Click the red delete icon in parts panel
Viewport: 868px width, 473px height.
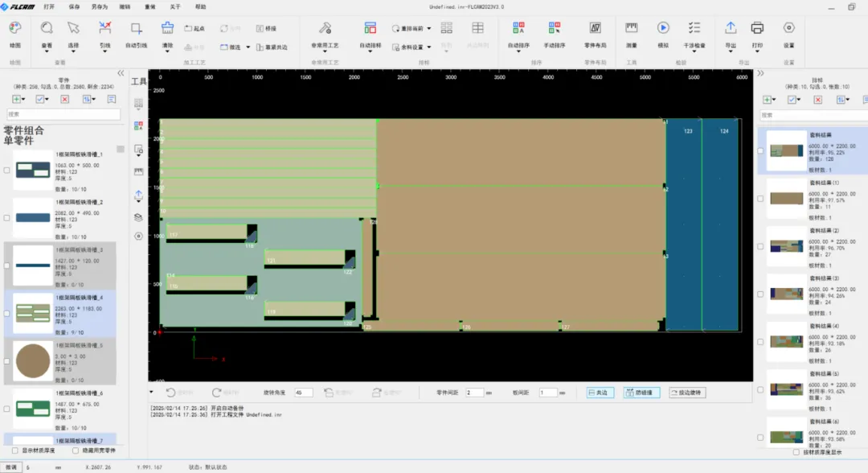pyautogui.click(x=65, y=99)
